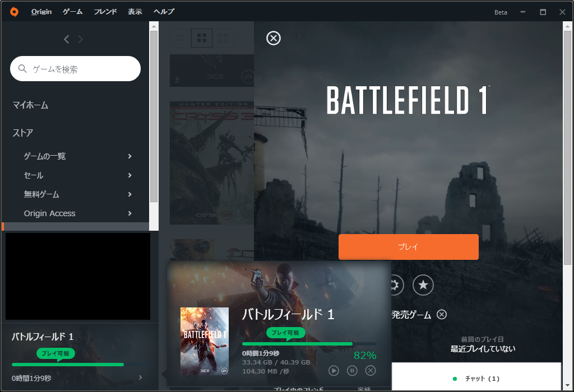The height and width of the screenshot is (392, 574).
Task: Open the 表示 menu
Action: [135, 12]
